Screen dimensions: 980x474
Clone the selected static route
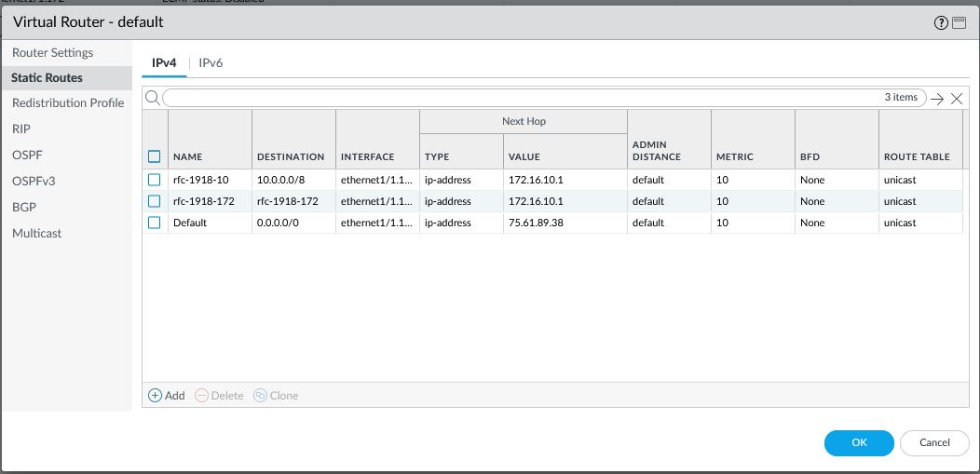click(276, 396)
